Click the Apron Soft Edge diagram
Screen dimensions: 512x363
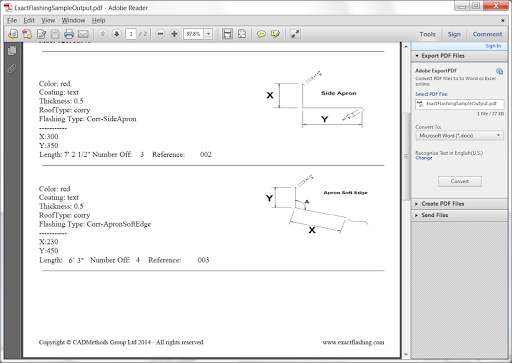coord(317,204)
